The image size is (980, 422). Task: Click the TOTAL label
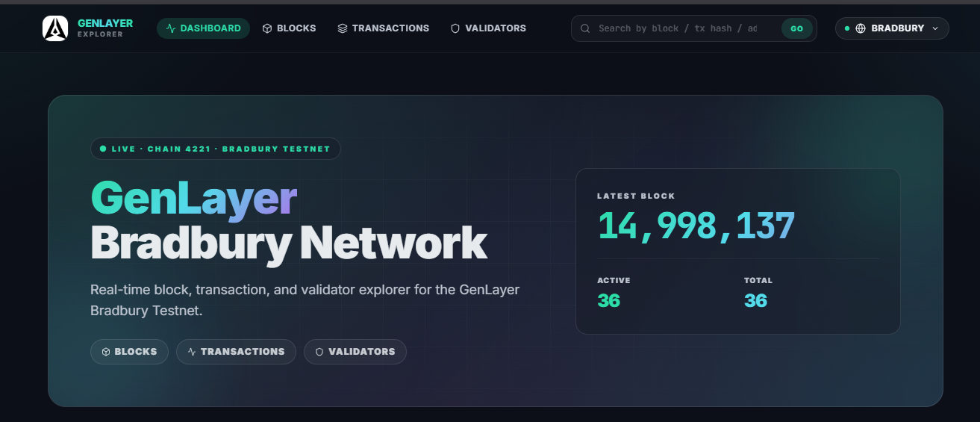(758, 281)
